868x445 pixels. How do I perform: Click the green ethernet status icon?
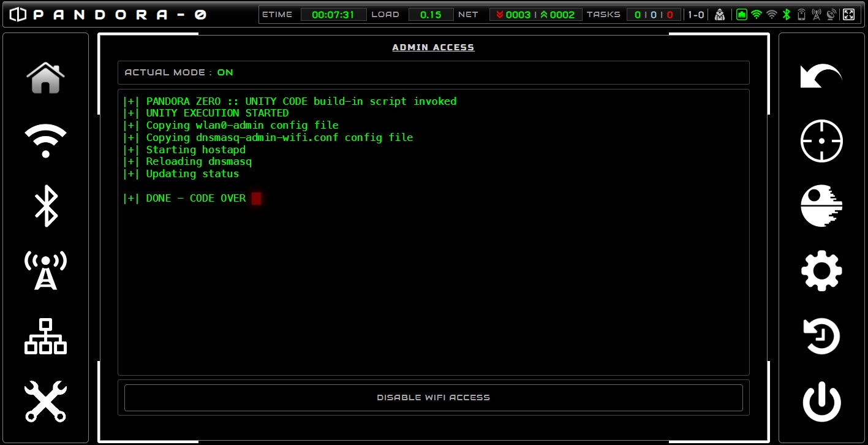742,15
